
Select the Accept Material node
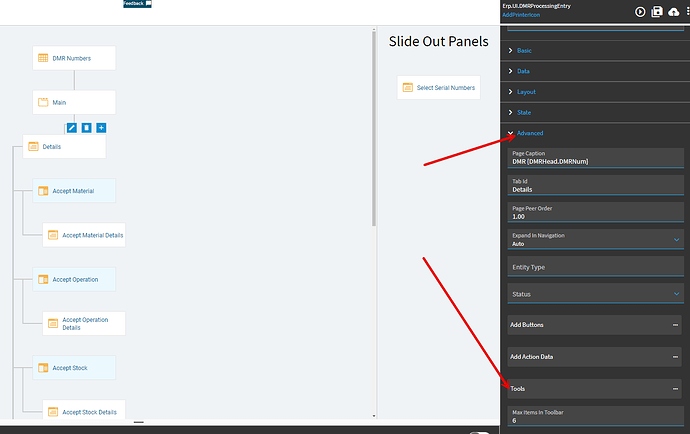click(x=74, y=191)
